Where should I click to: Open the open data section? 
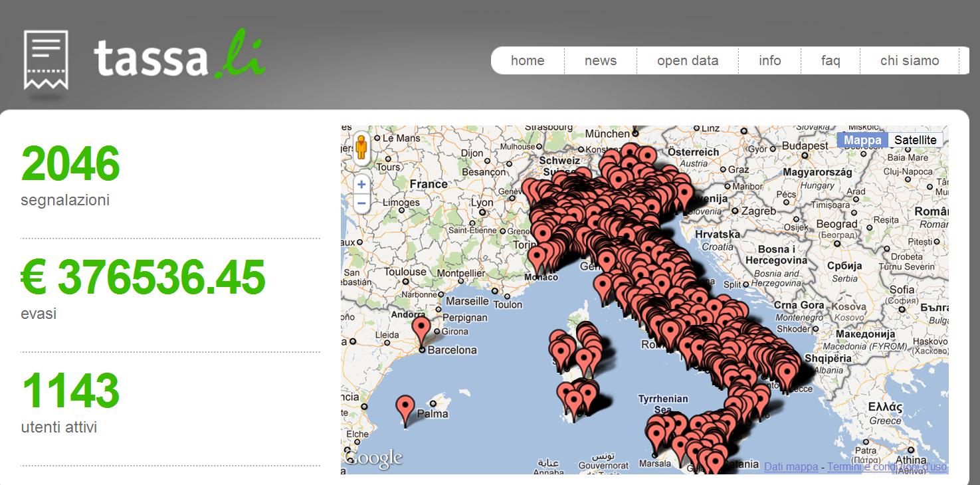[688, 60]
